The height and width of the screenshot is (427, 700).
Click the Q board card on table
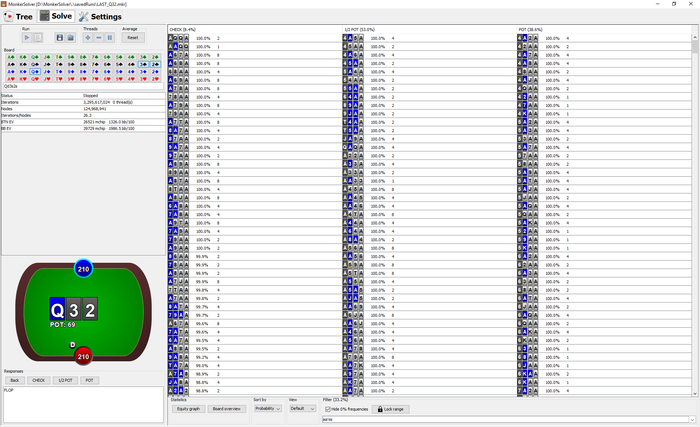pyautogui.click(x=57, y=309)
